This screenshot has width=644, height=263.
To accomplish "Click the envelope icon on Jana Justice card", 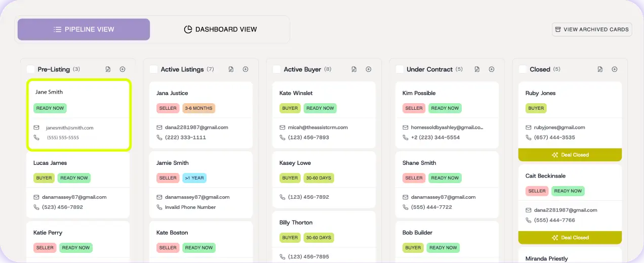I will 159,127.
